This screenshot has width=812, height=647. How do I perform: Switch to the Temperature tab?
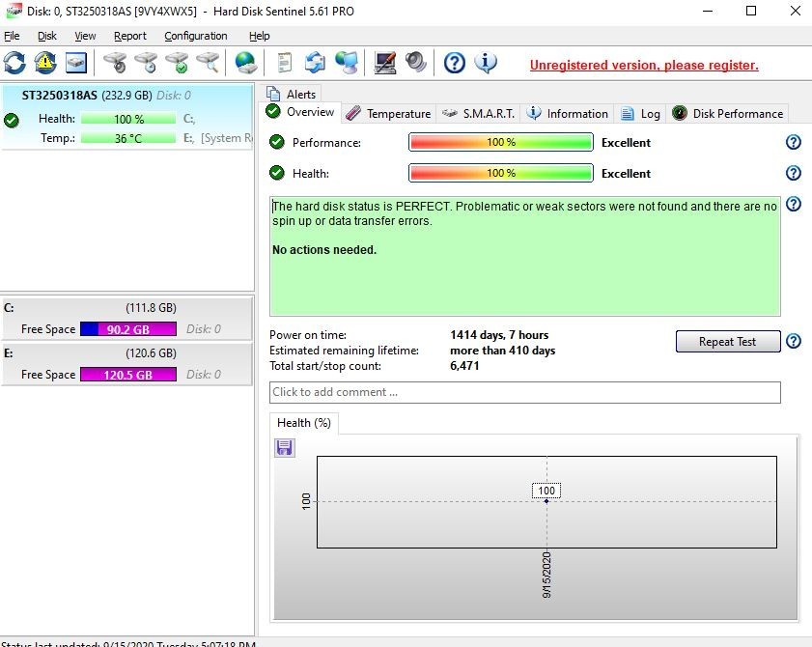point(388,113)
